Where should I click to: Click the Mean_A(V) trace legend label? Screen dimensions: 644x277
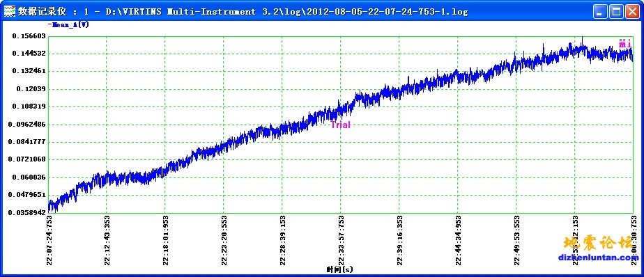click(68, 24)
